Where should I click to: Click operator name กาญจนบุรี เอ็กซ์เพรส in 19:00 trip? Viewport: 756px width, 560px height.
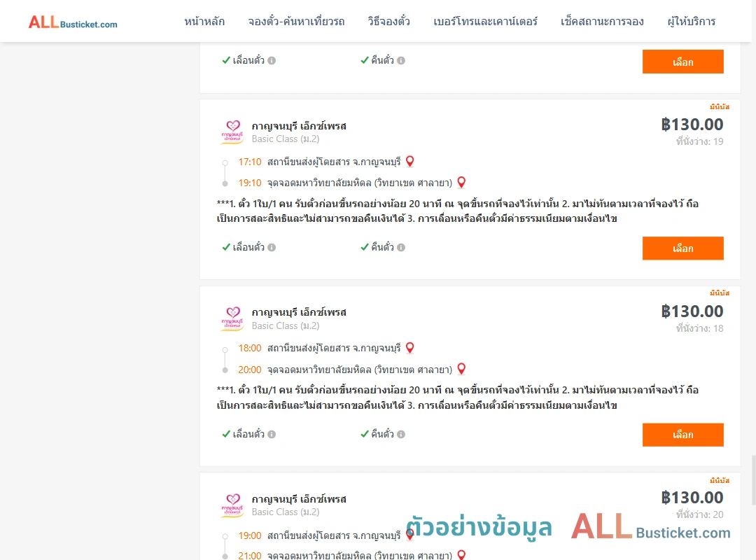(x=299, y=498)
